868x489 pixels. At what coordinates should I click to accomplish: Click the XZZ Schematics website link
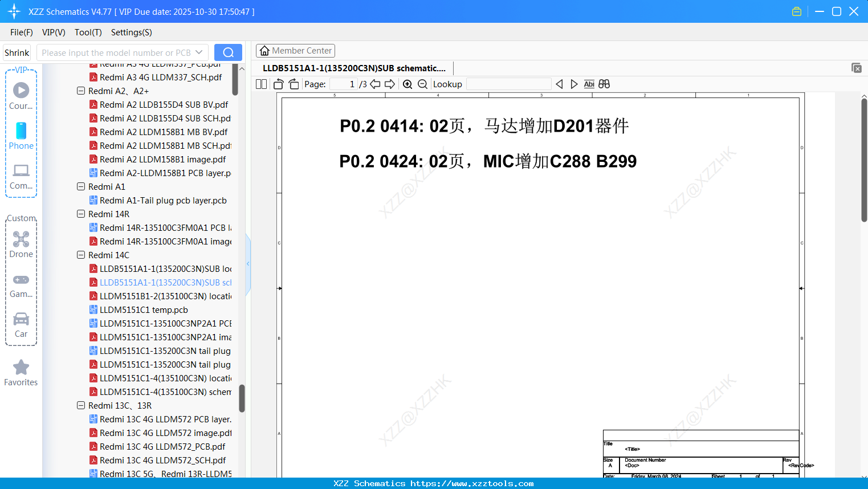(434, 483)
